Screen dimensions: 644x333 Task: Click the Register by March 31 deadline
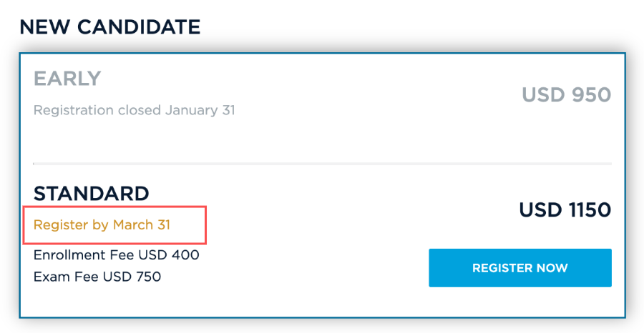[x=102, y=224]
